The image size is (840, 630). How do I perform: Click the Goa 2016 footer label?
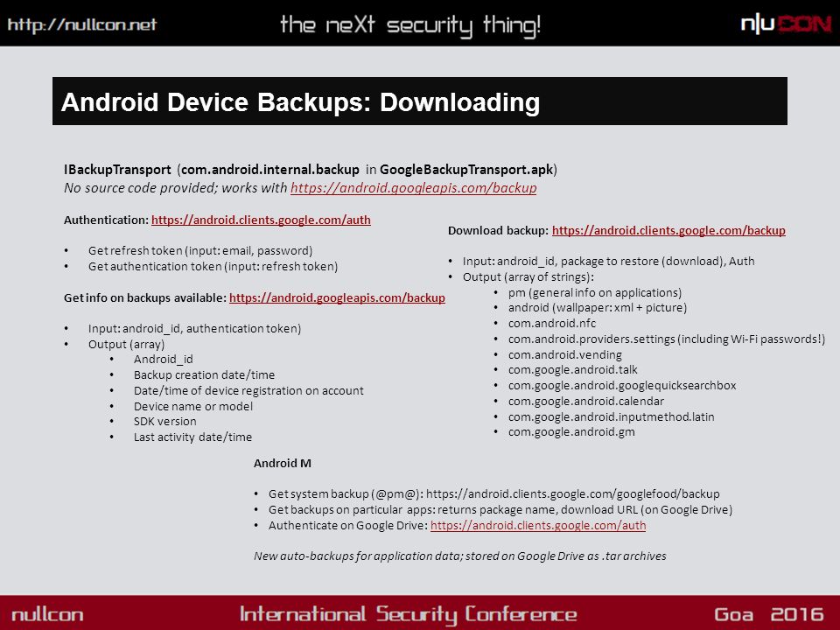click(769, 614)
